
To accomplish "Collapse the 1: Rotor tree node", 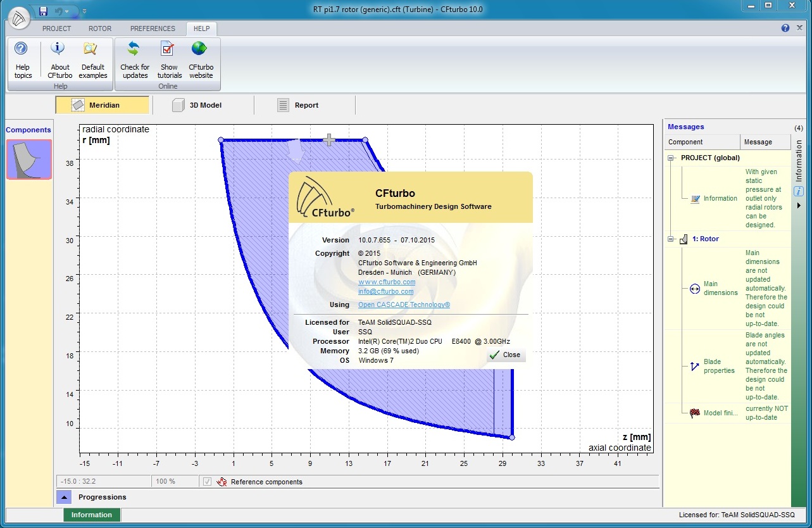I will pyautogui.click(x=671, y=239).
